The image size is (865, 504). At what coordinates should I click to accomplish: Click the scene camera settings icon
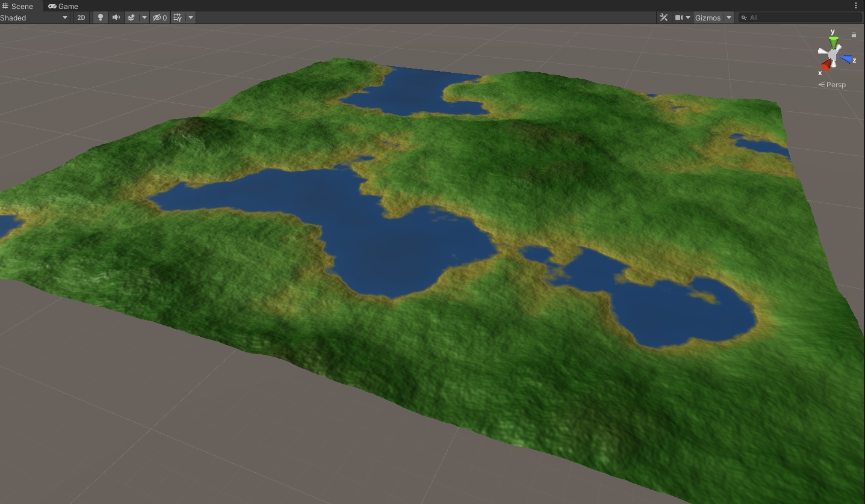pyautogui.click(x=679, y=17)
